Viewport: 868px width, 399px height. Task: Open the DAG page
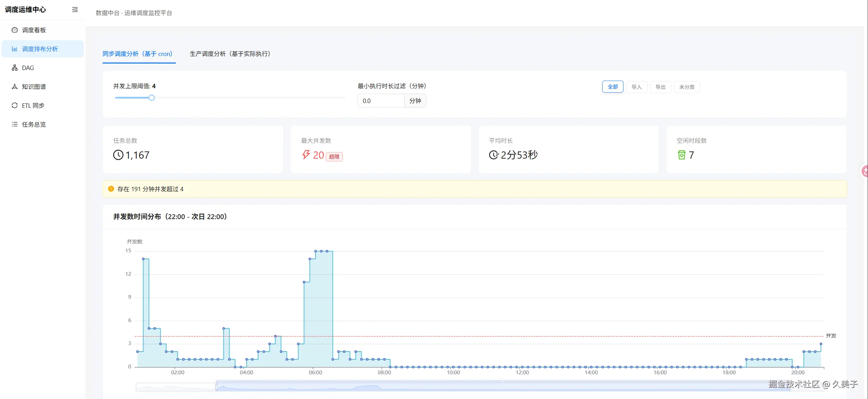[x=43, y=68]
